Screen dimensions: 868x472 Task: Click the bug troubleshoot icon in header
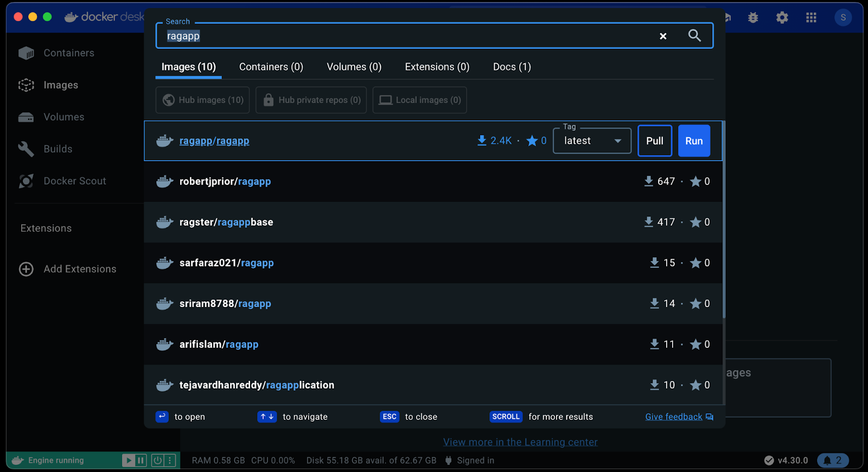(753, 18)
